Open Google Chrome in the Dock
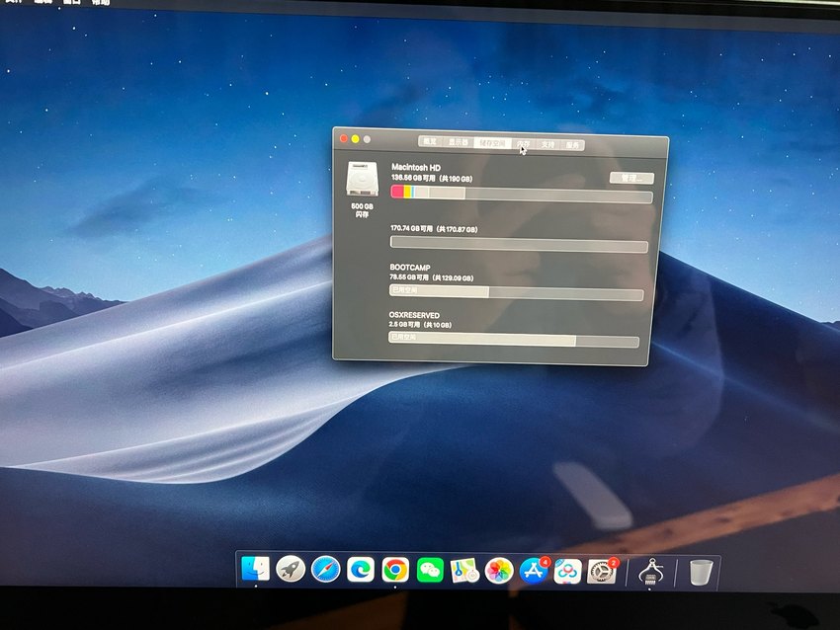Viewport: 840px width, 630px height. [x=395, y=570]
